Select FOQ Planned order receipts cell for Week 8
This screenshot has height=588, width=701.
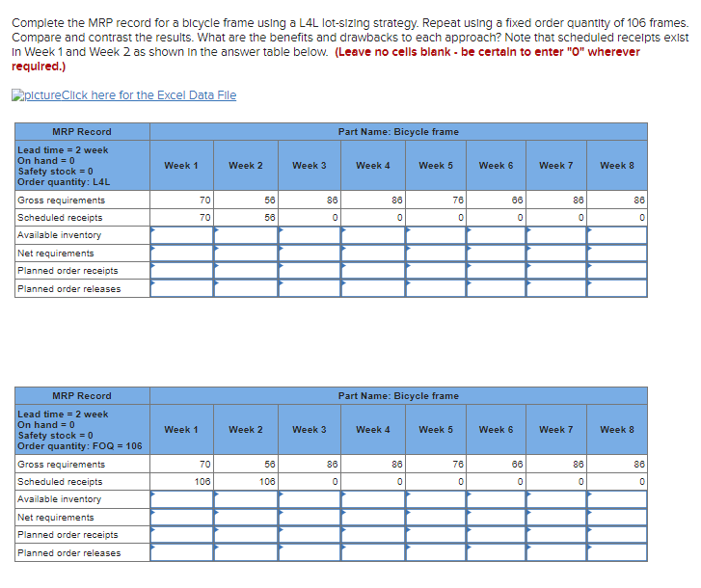[x=617, y=535]
